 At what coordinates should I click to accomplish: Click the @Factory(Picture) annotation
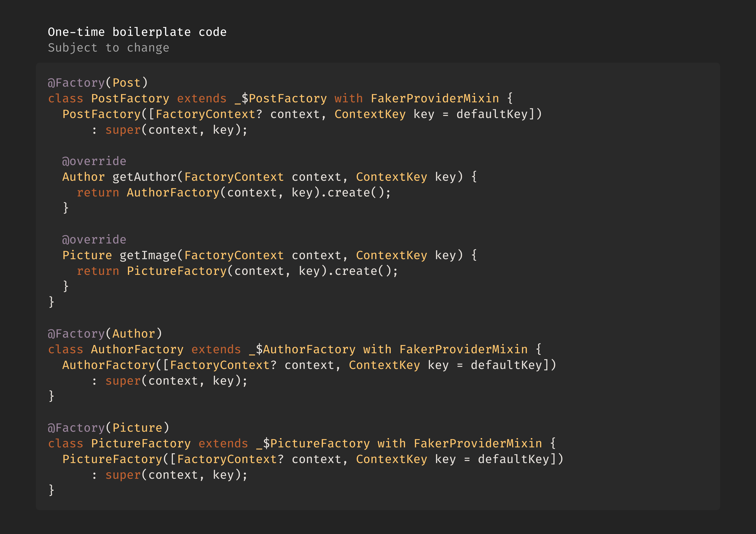click(x=109, y=428)
